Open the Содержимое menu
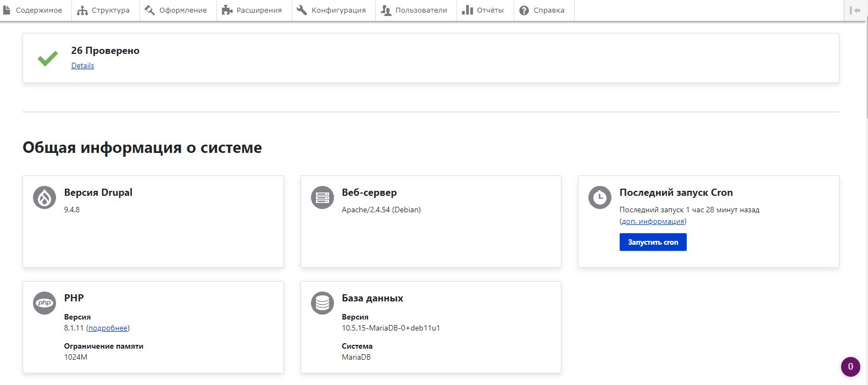This screenshot has height=385, width=868. pyautogui.click(x=36, y=10)
